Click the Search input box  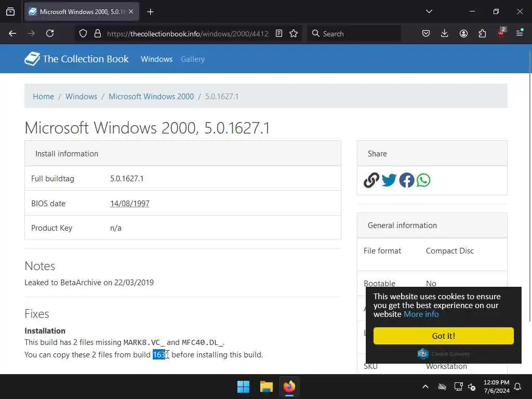(354, 34)
